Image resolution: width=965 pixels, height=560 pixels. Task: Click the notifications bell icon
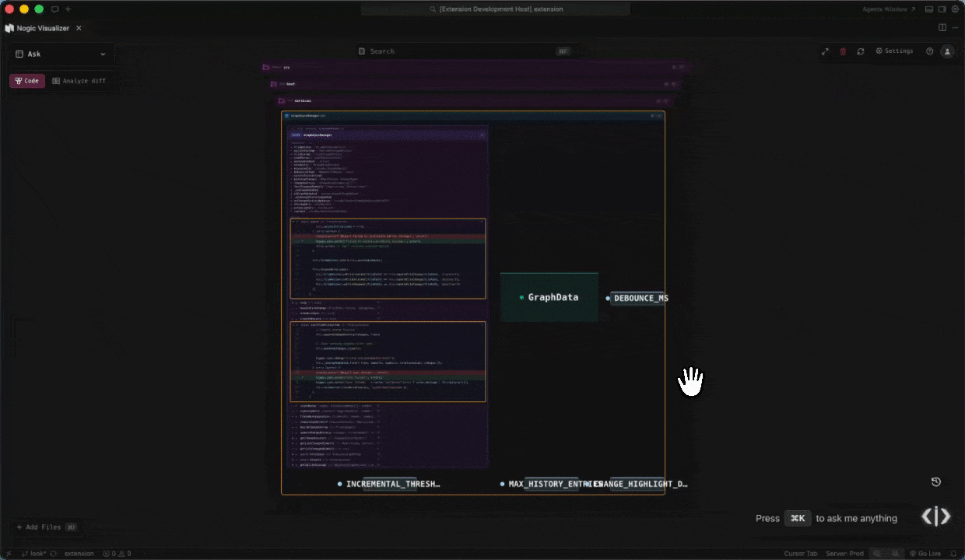(x=954, y=554)
